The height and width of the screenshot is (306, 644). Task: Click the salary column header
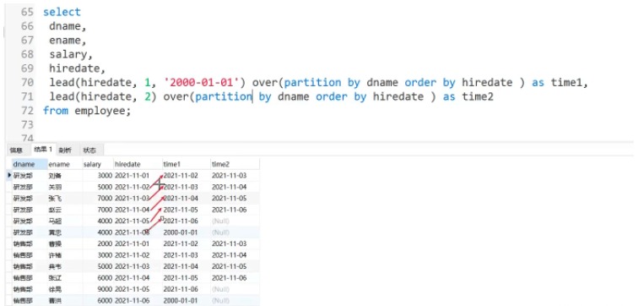click(98, 164)
